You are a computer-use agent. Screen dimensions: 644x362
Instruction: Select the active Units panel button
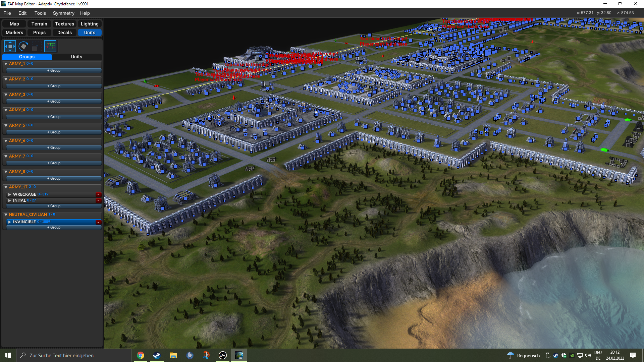pos(90,33)
